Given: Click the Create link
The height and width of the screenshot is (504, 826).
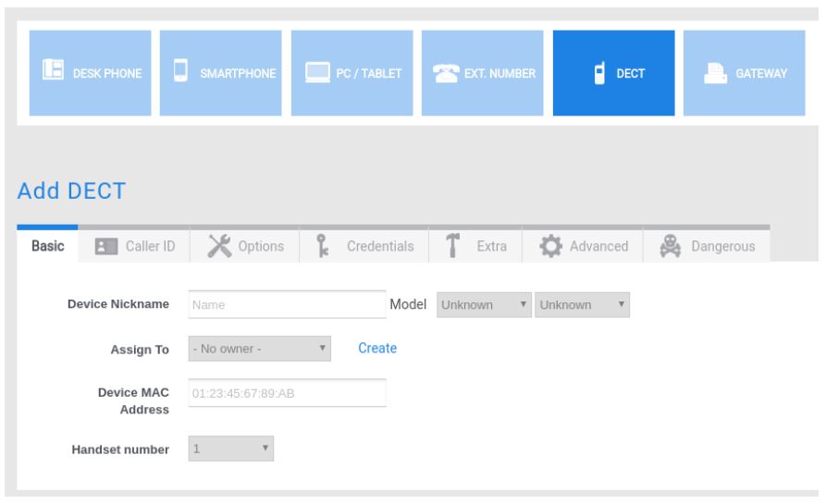Looking at the screenshot, I should point(377,349).
